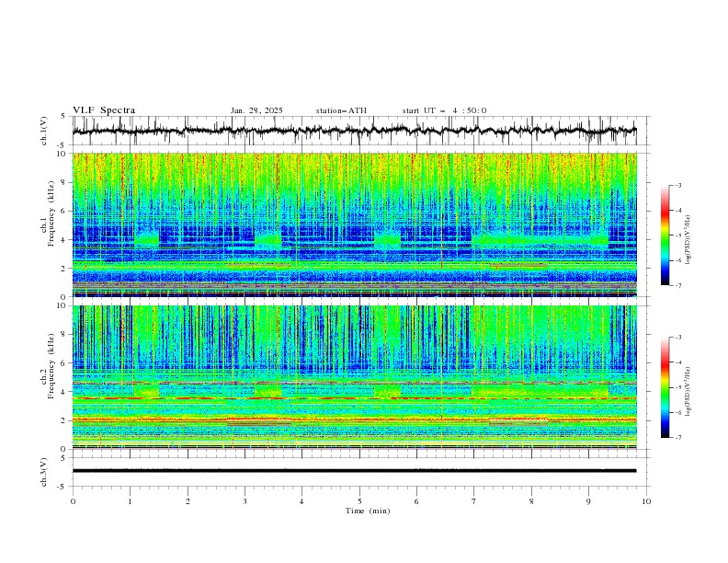
Task: Click the ch.3 voltage waveform panel
Action: click(361, 472)
